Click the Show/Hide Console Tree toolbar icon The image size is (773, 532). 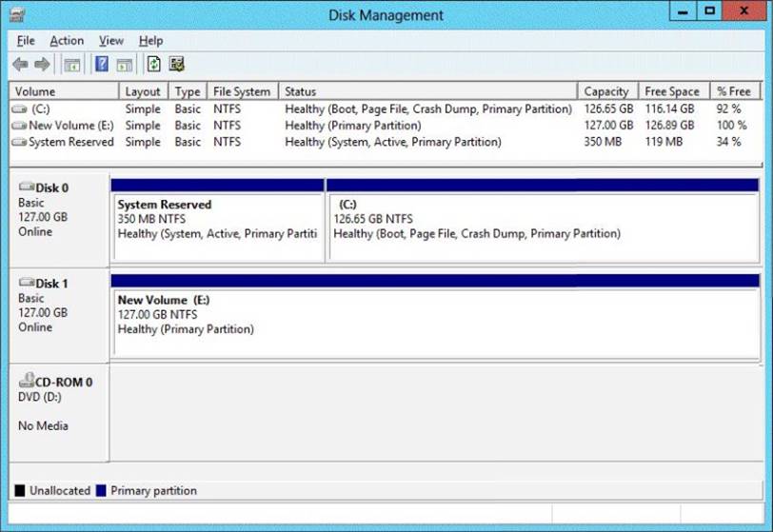(71, 65)
